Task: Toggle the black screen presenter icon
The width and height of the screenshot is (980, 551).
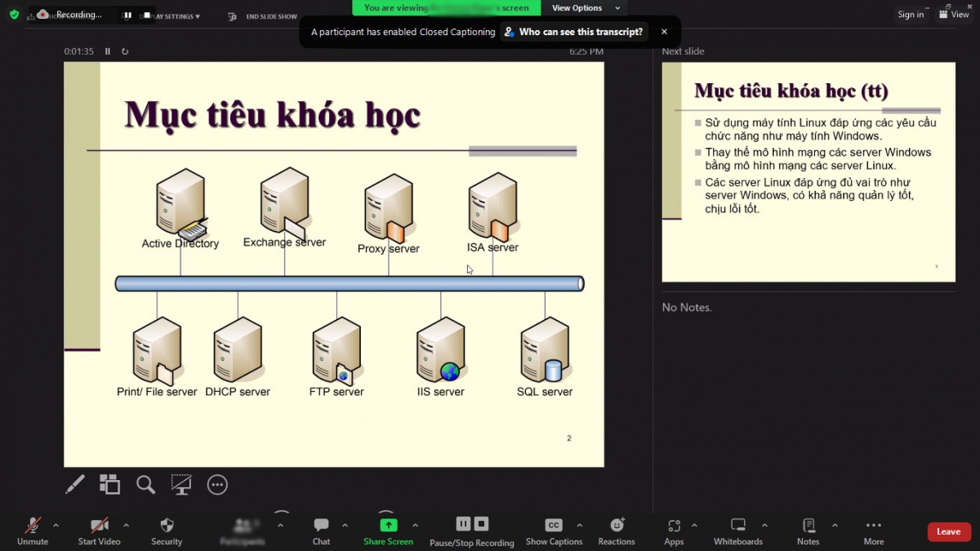Action: [181, 484]
